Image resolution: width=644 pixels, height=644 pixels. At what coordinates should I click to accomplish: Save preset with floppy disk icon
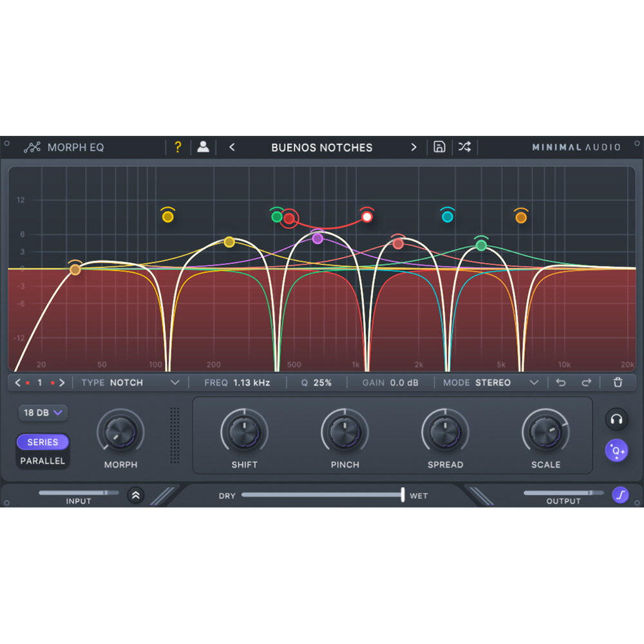(x=439, y=147)
